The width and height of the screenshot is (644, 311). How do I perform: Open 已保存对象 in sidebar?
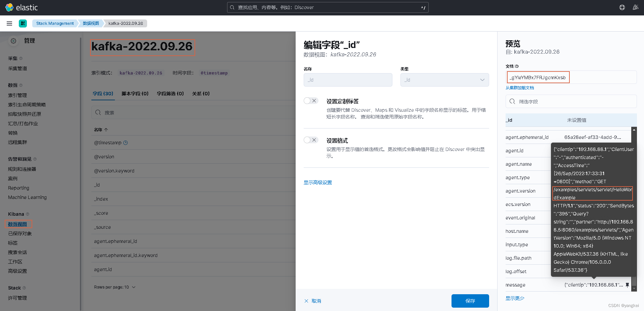click(20, 234)
